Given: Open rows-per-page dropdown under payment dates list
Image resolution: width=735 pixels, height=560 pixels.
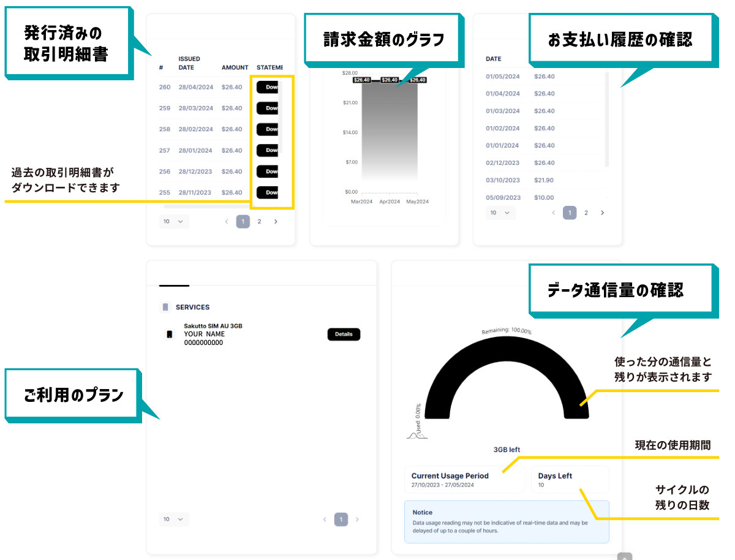Looking at the screenshot, I should (x=501, y=213).
